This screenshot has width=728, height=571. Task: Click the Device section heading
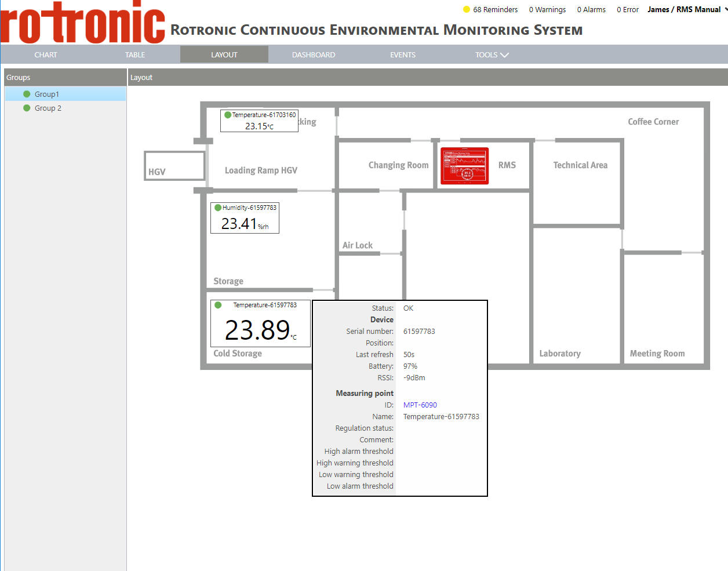tap(382, 320)
